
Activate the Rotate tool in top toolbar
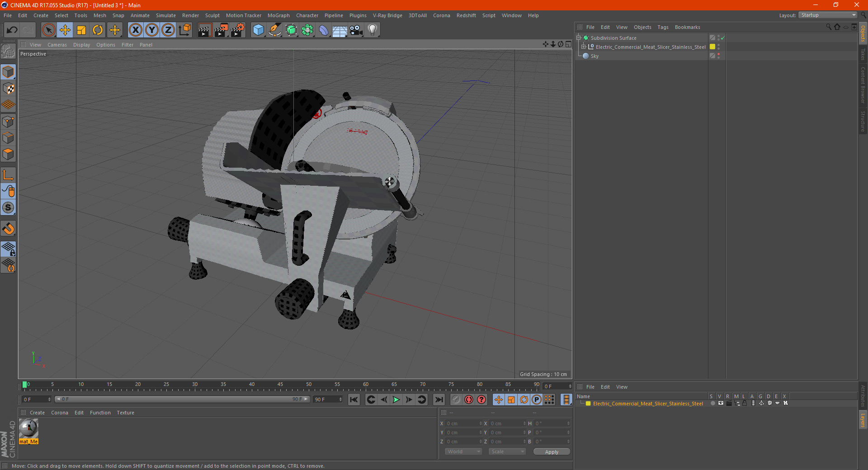pos(98,30)
